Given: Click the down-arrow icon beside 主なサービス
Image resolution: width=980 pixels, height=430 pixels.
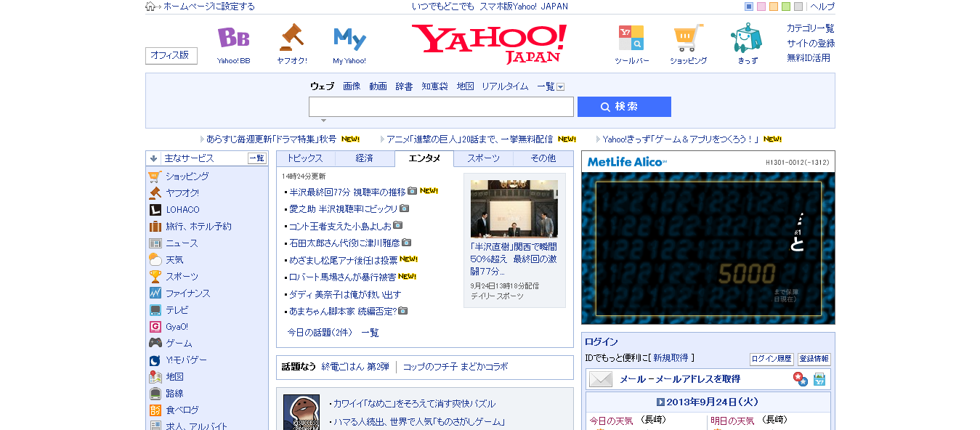Looking at the screenshot, I should [153, 158].
